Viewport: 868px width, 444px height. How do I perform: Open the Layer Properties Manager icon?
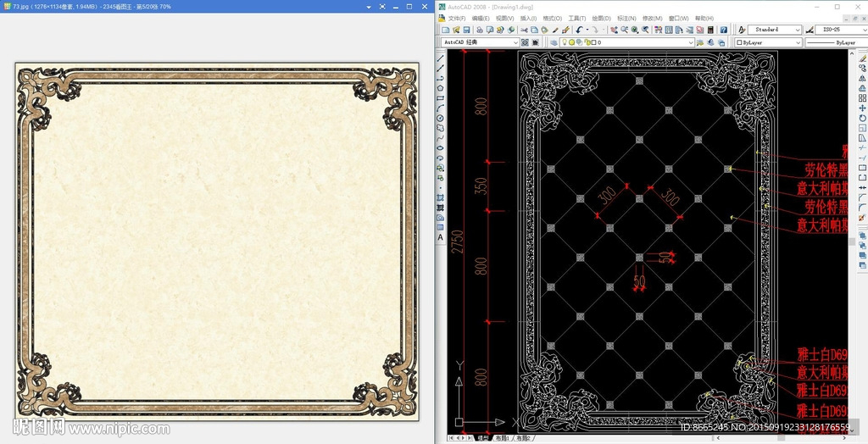[553, 42]
